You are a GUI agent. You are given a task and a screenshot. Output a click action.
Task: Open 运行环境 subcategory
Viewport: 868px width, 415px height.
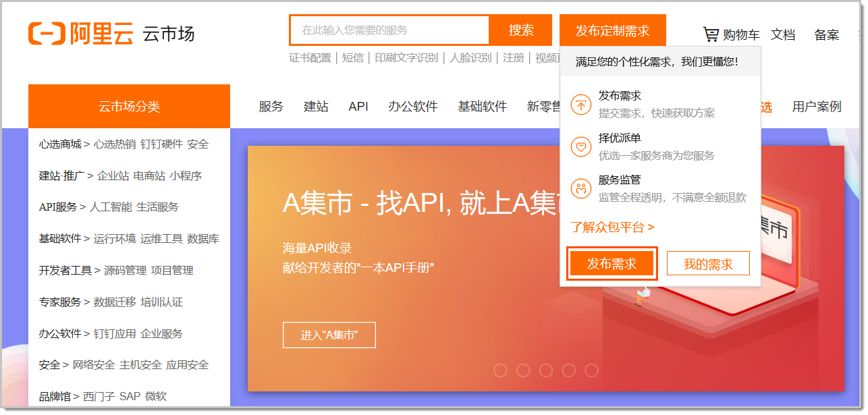[115, 239]
